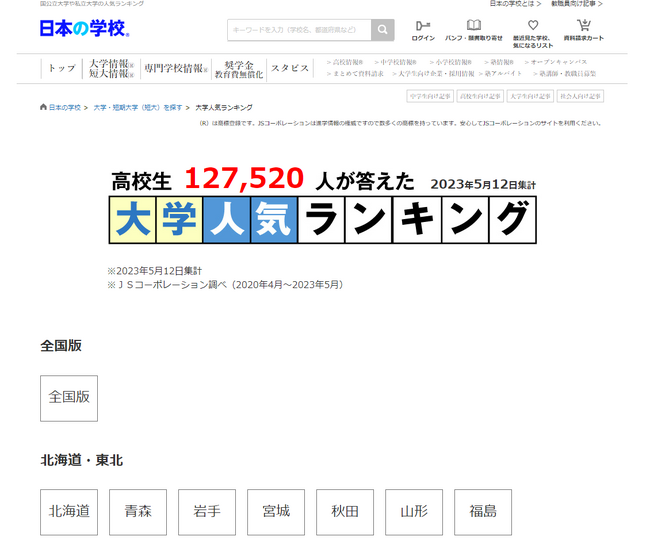Select the 北海道 prefecture button

[69, 512]
